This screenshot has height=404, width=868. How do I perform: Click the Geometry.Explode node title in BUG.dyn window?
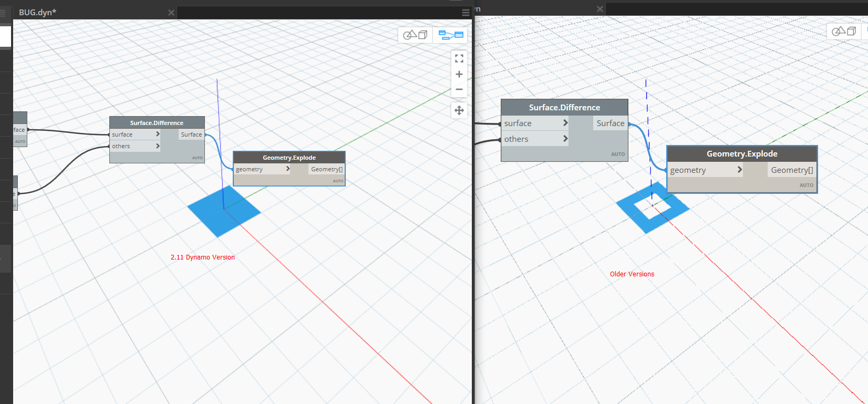tap(289, 158)
